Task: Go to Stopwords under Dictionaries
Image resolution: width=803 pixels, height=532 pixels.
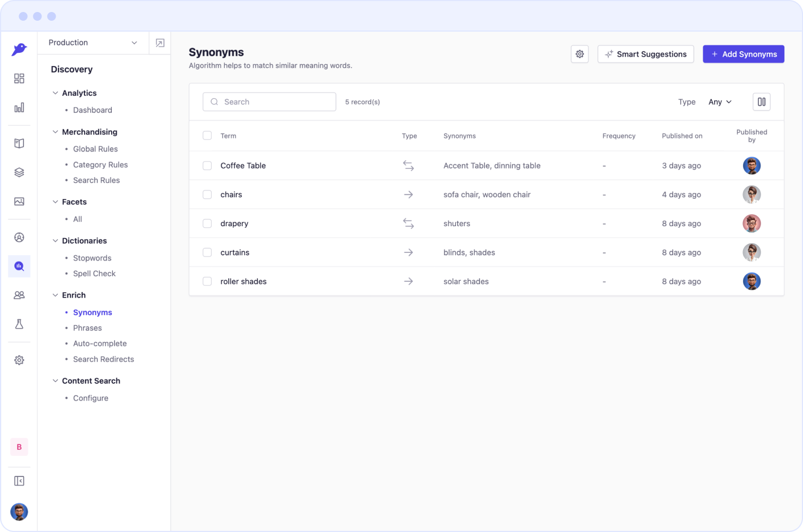Action: pos(92,258)
